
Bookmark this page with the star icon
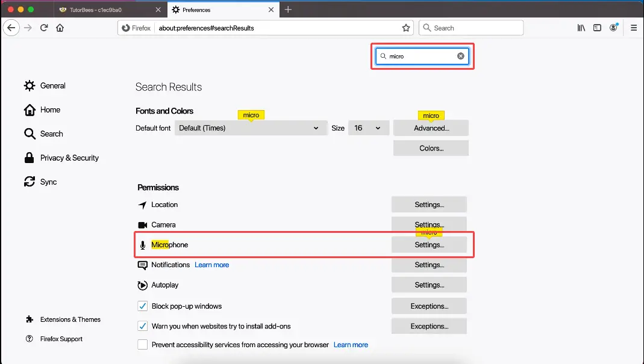[406, 28]
